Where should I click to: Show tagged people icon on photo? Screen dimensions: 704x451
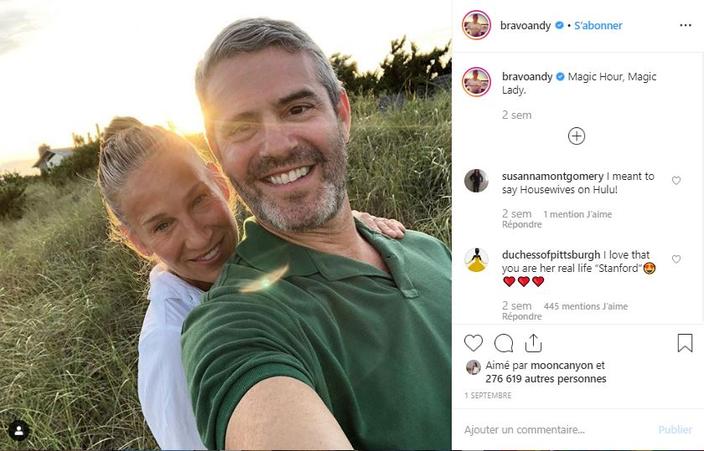[18, 431]
